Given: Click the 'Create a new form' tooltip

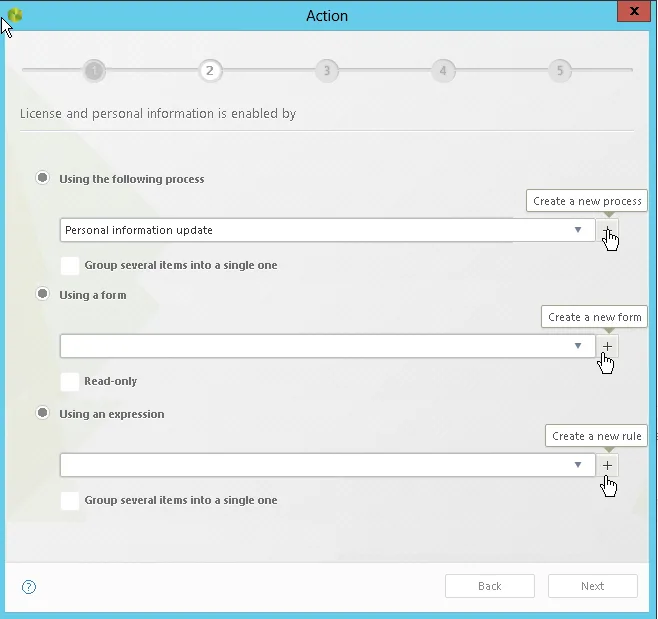Looking at the screenshot, I should point(594,317).
